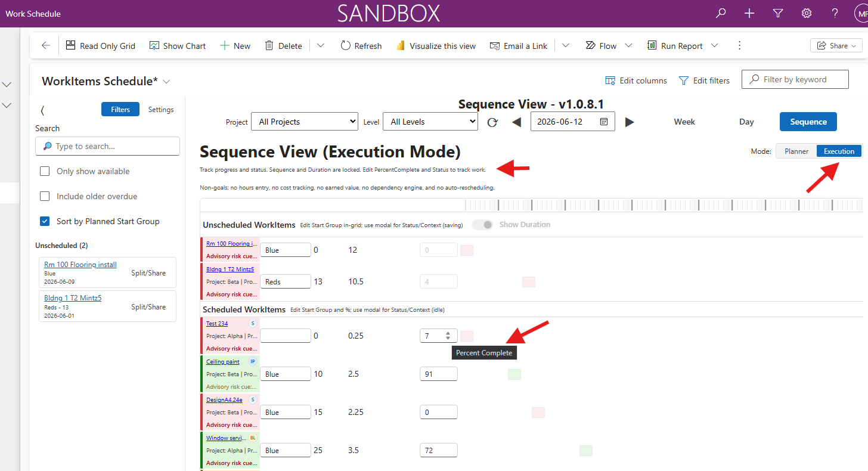This screenshot has height=471, width=868.
Task: Open the more commands overflow menu
Action: tap(740, 46)
